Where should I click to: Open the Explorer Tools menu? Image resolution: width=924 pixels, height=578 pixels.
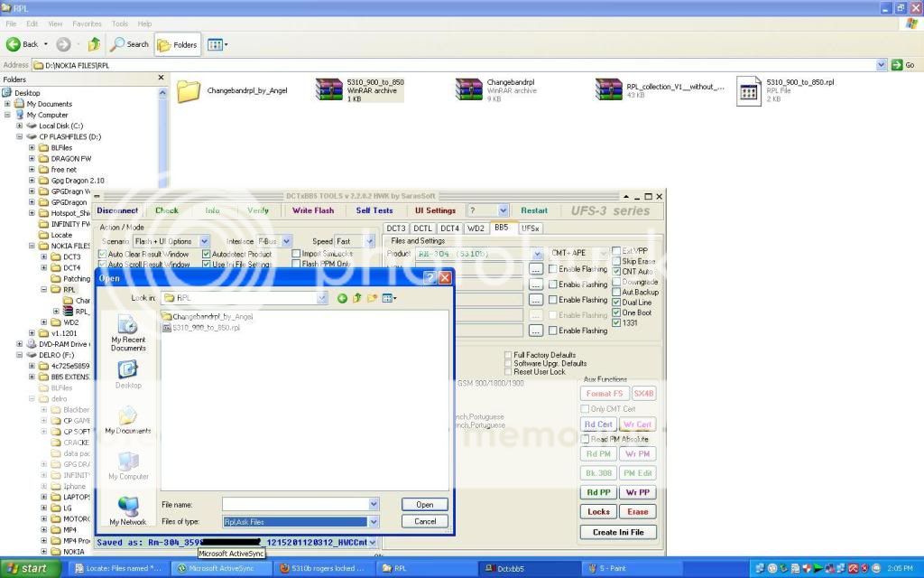120,23
